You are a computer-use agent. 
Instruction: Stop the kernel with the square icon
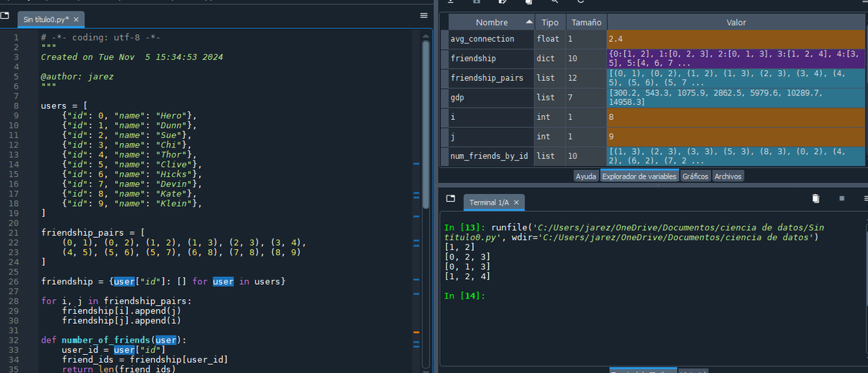tap(841, 198)
